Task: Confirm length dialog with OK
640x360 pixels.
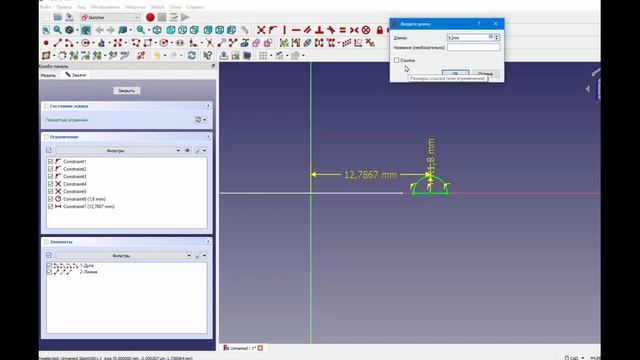Action: pos(455,73)
